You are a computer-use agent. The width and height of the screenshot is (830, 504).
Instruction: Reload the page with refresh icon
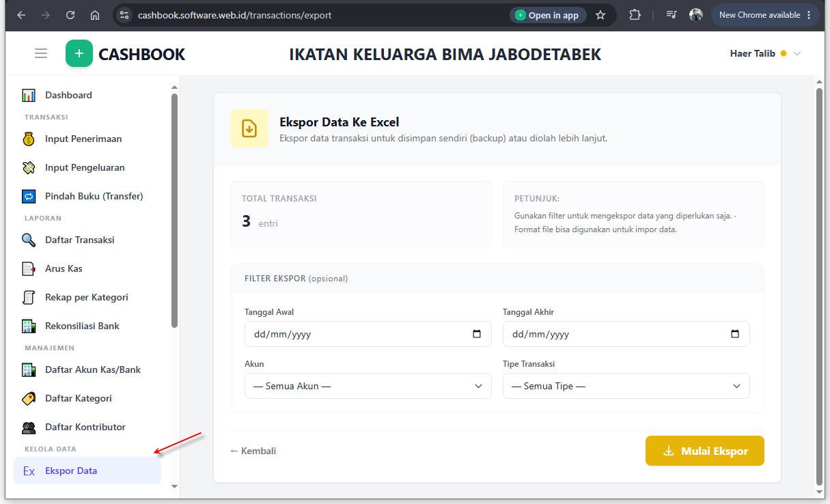point(70,15)
